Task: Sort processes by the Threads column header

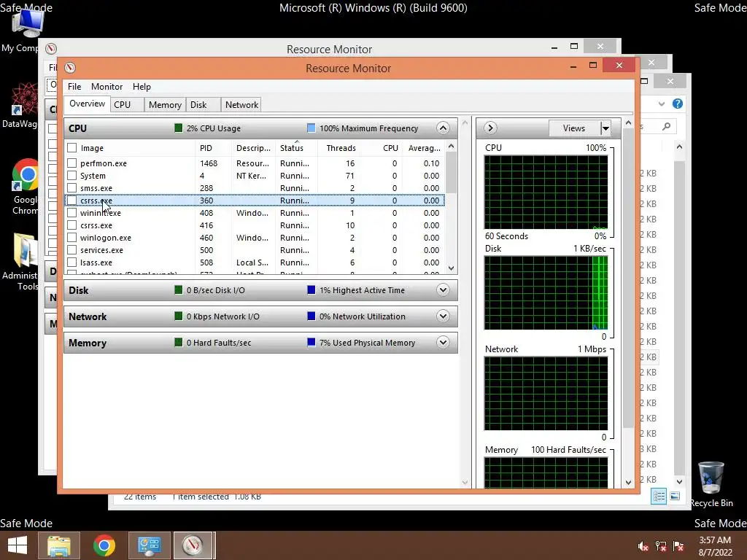Action: point(340,148)
